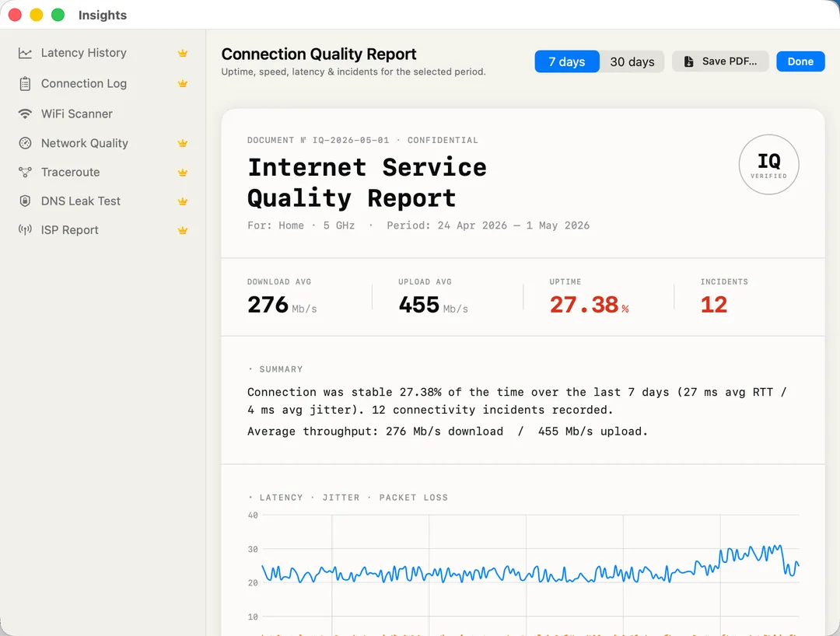Click the WiFi Scanner signal icon
The height and width of the screenshot is (636, 840).
[25, 114]
